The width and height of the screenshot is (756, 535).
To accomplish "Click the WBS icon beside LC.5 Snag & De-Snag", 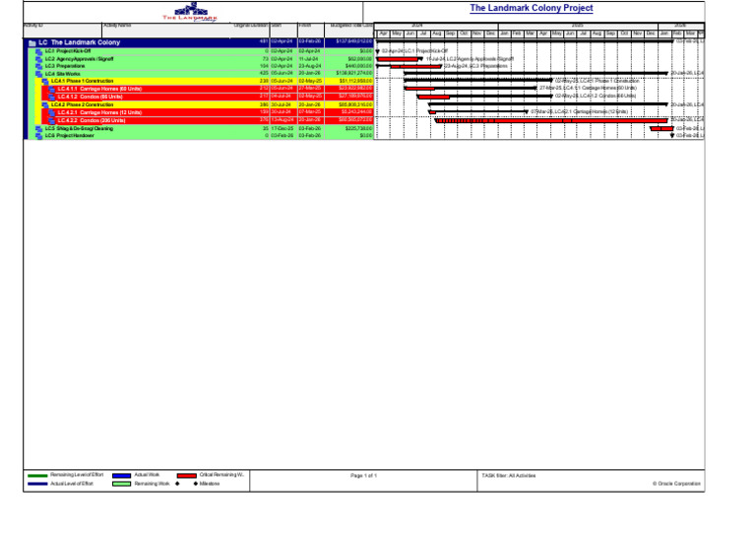I will [x=39, y=129].
